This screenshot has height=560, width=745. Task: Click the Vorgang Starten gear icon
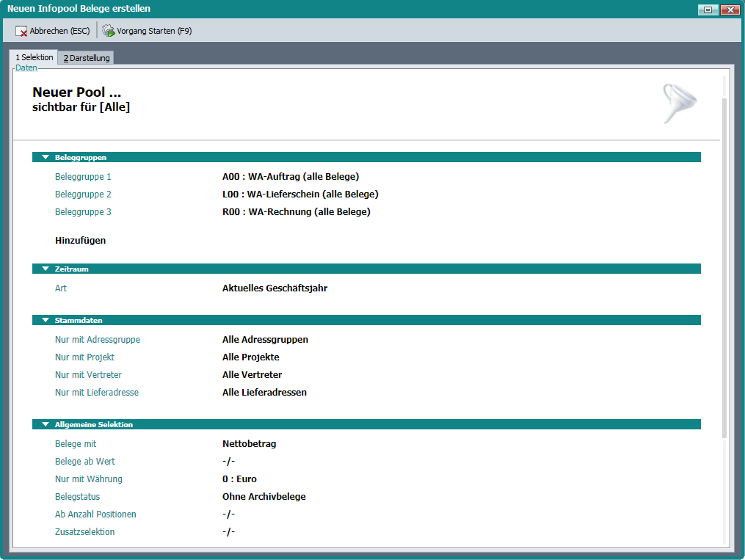[109, 31]
